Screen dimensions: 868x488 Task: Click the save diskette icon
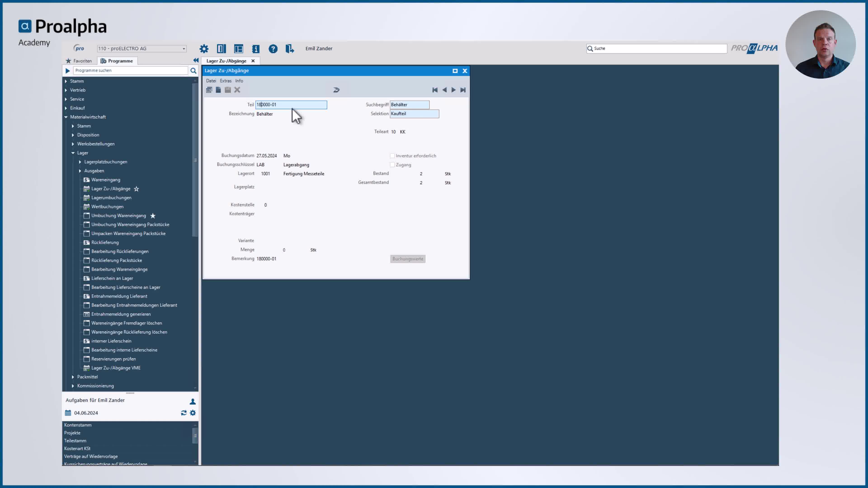228,90
